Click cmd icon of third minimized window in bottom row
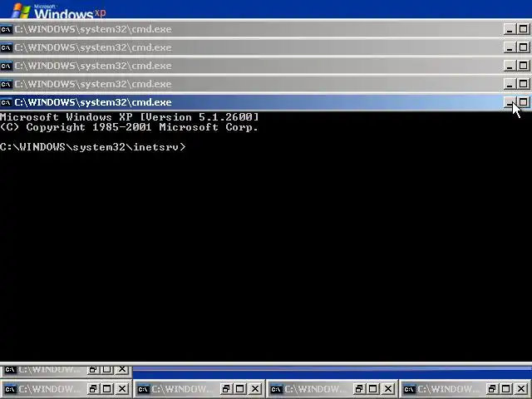 (276, 389)
